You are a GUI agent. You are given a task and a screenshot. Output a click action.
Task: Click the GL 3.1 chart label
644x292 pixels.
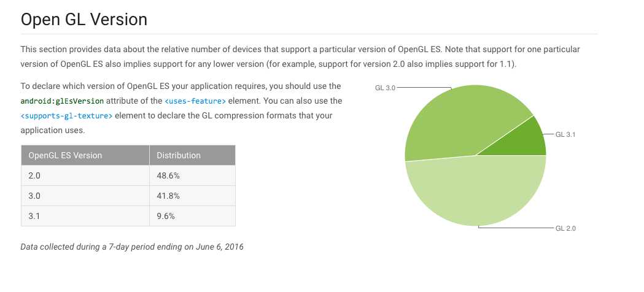(565, 134)
